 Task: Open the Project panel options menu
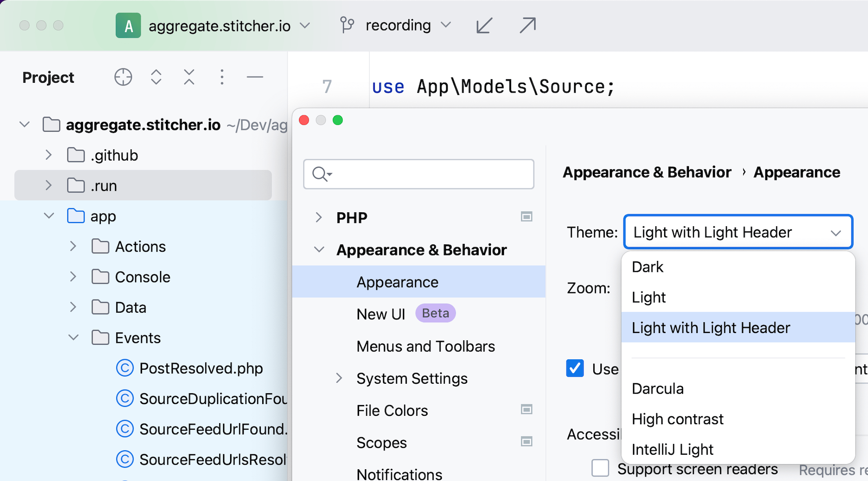point(222,77)
